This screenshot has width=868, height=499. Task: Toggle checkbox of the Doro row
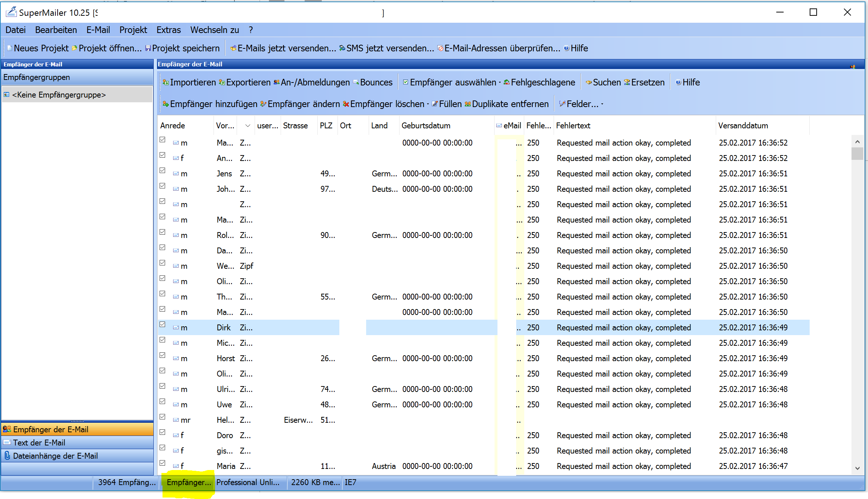tap(163, 432)
